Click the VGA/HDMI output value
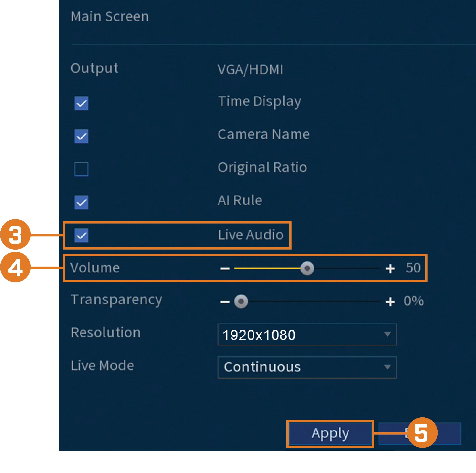 pyautogui.click(x=250, y=70)
